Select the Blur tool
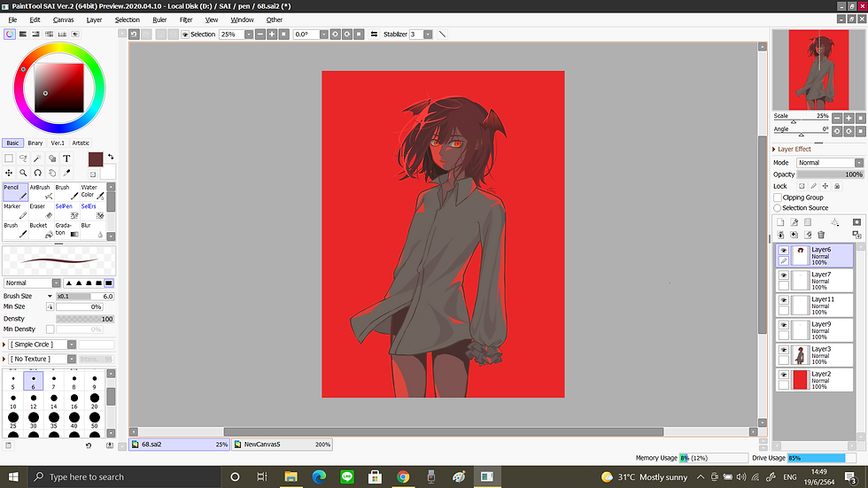The height and width of the screenshot is (488, 868). click(x=92, y=230)
